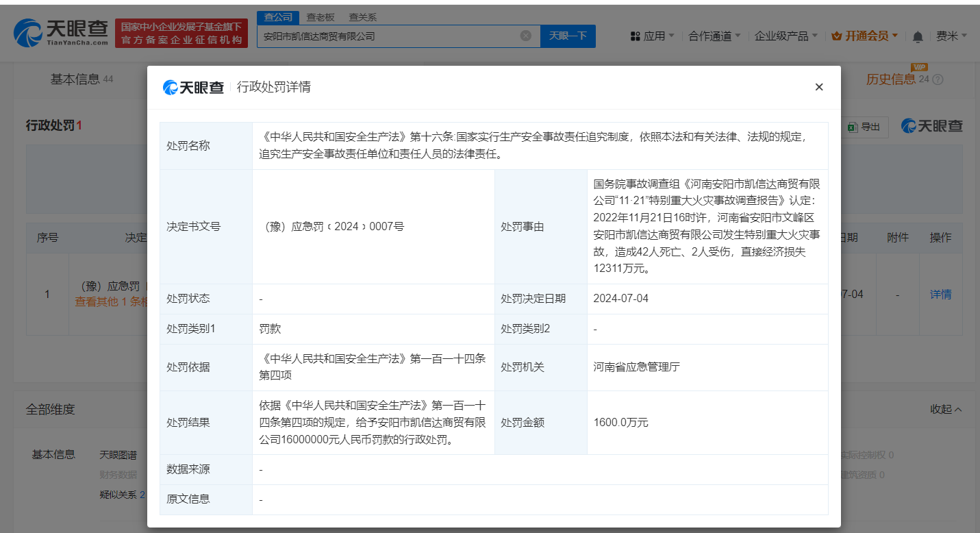980x533 pixels.
Task: Collapse the section with 收起
Action: 946,409
